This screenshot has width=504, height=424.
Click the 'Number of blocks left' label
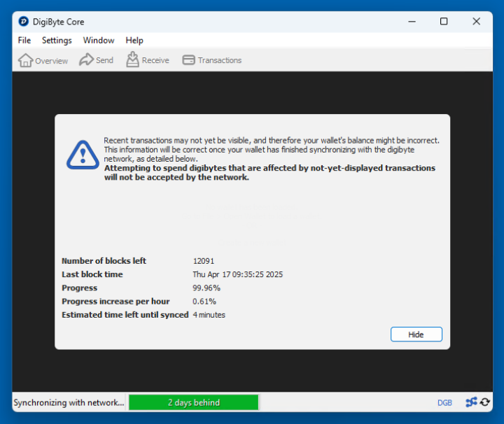point(104,261)
